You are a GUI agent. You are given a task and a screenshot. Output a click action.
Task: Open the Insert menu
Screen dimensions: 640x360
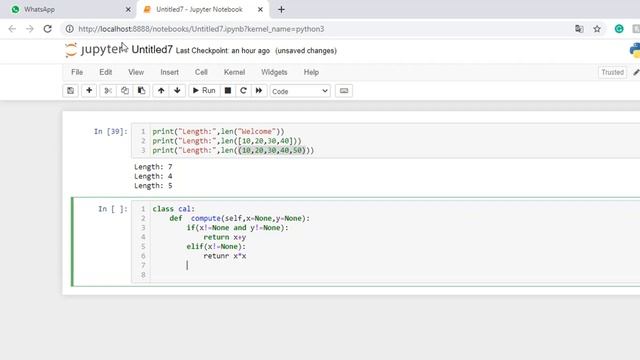click(169, 72)
